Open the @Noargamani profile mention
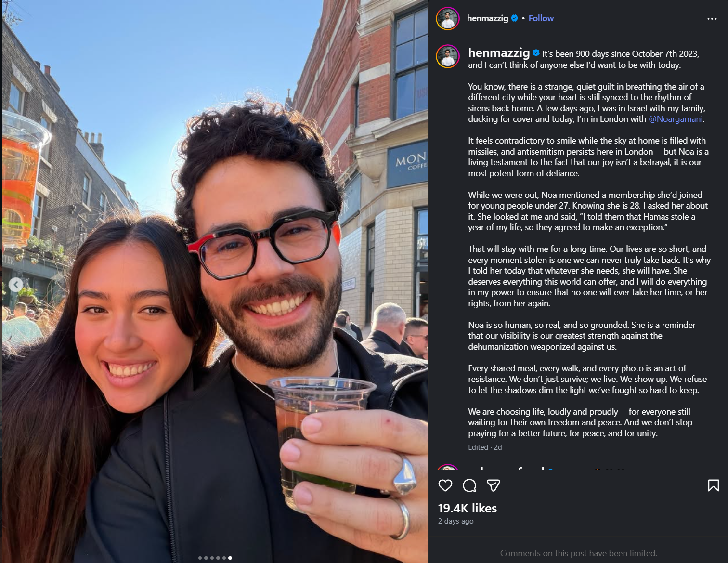The image size is (728, 563). point(676,119)
